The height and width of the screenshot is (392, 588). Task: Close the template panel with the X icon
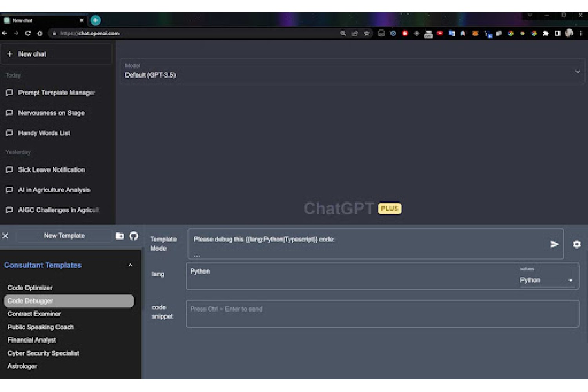pyautogui.click(x=5, y=236)
